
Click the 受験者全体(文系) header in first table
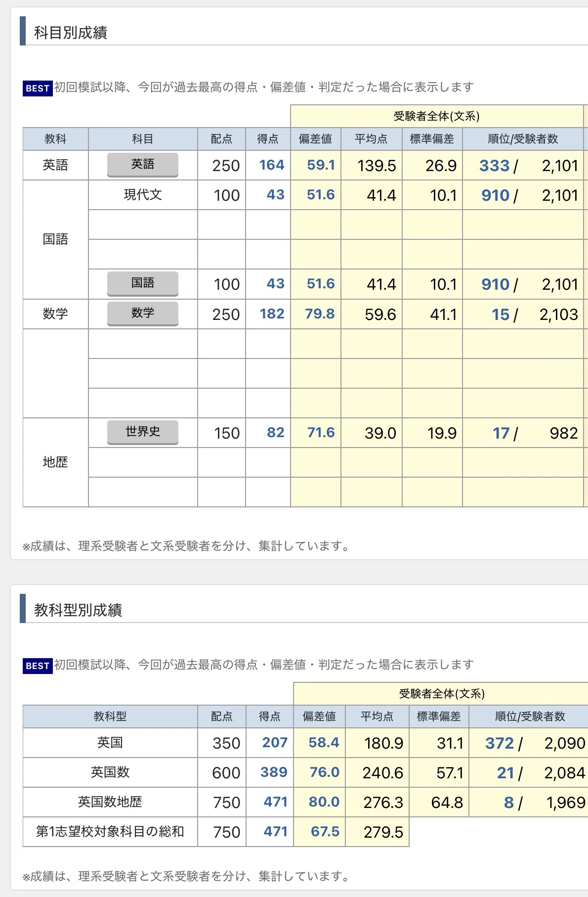point(437,116)
